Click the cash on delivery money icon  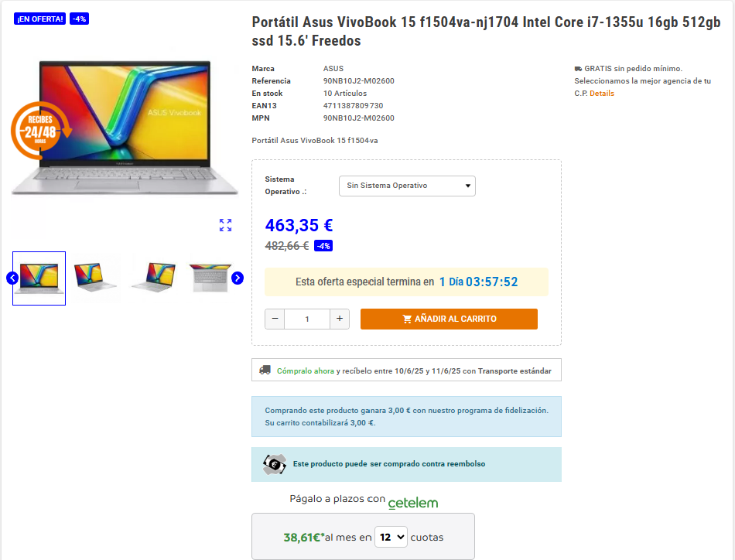point(274,464)
